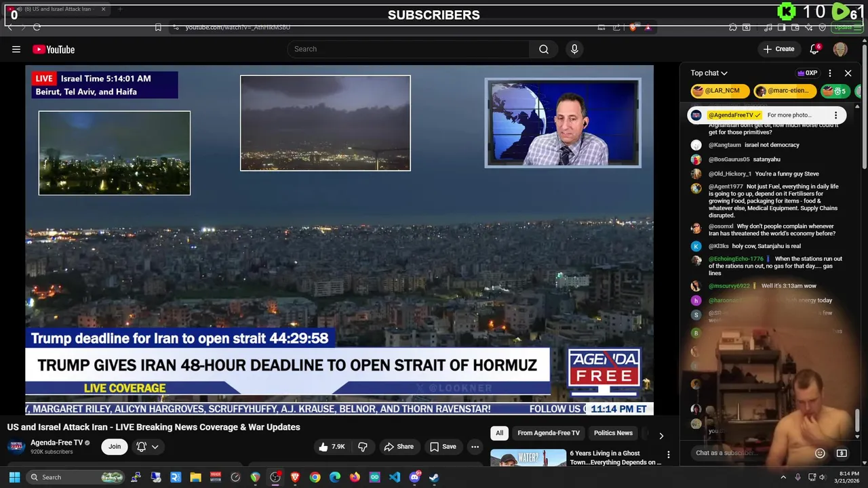
Task: Click @Agent1977 username in chat
Action: tap(726, 186)
